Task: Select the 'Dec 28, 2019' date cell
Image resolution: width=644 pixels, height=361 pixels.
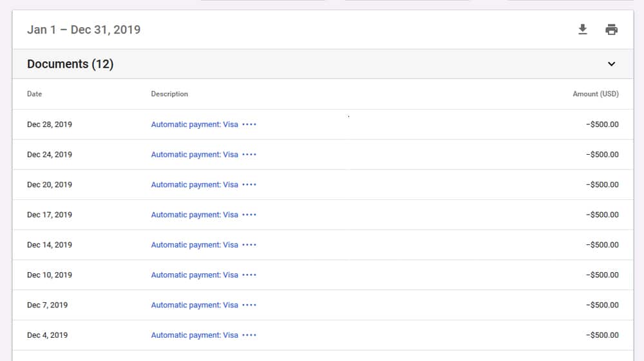Action: tap(50, 124)
